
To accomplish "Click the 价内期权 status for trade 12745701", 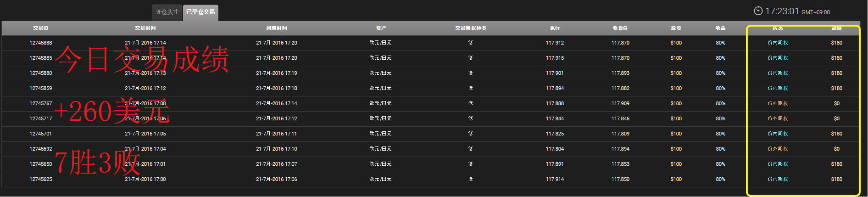I will [x=778, y=134].
